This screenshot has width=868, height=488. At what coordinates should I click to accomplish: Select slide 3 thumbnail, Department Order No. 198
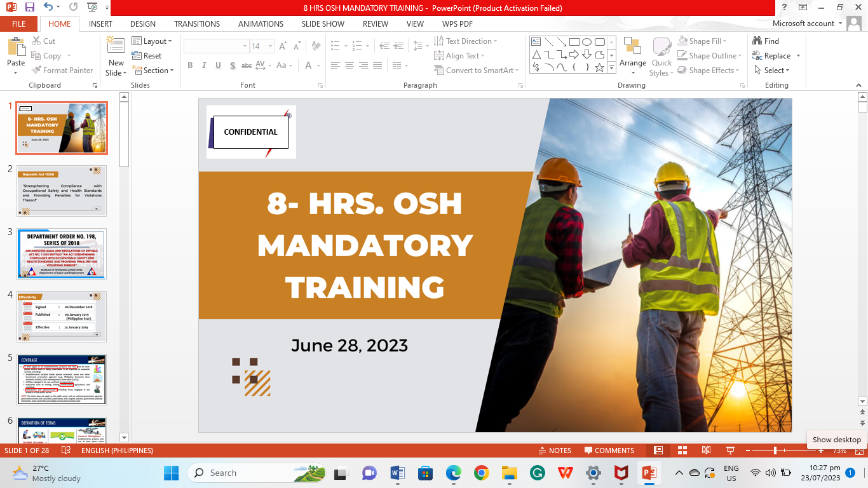tap(62, 254)
